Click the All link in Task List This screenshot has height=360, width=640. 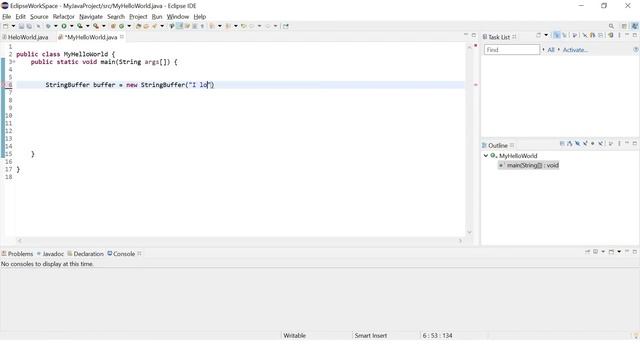[551, 50]
